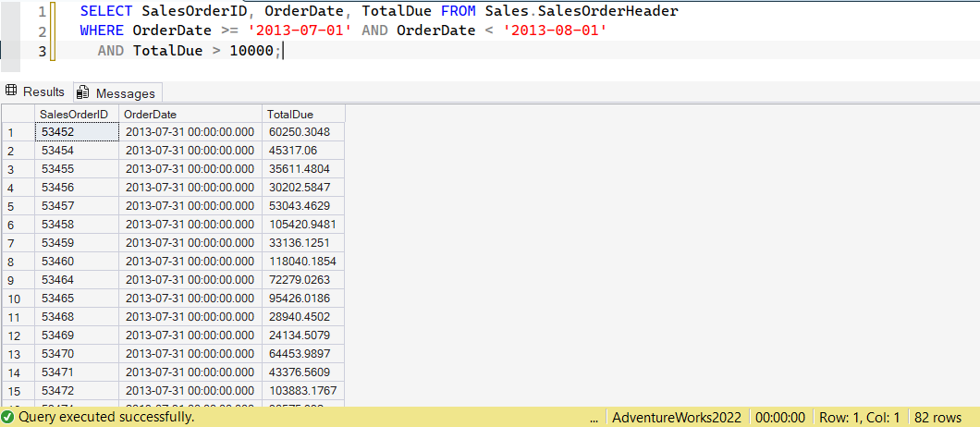
Task: Click the Results grid icon
Action: (11, 91)
